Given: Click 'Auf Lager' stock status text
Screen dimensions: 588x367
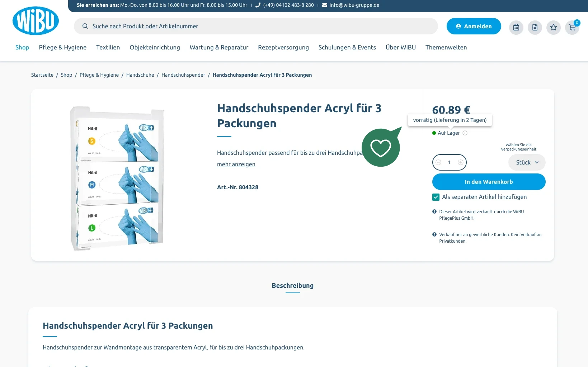Looking at the screenshot, I should (x=449, y=133).
